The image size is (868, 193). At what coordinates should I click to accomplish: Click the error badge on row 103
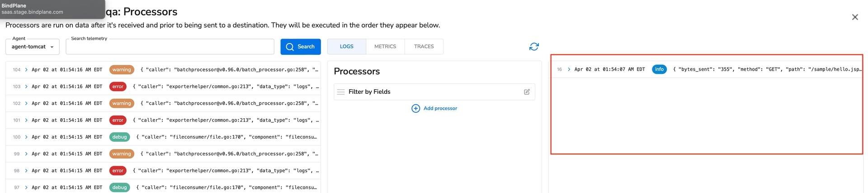118,87
